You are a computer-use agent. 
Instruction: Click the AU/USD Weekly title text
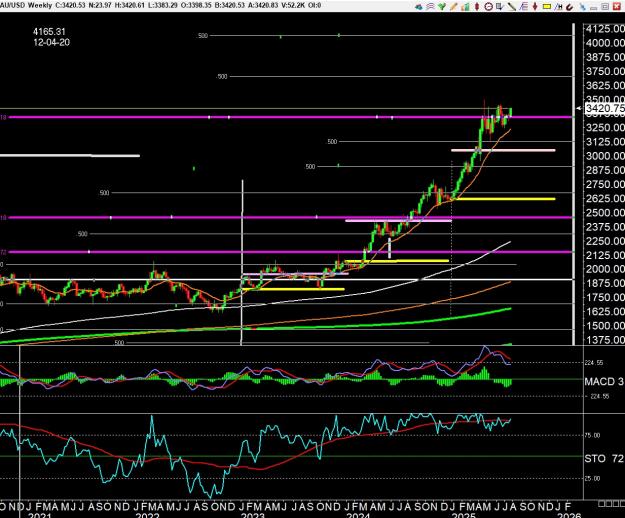(26, 5)
